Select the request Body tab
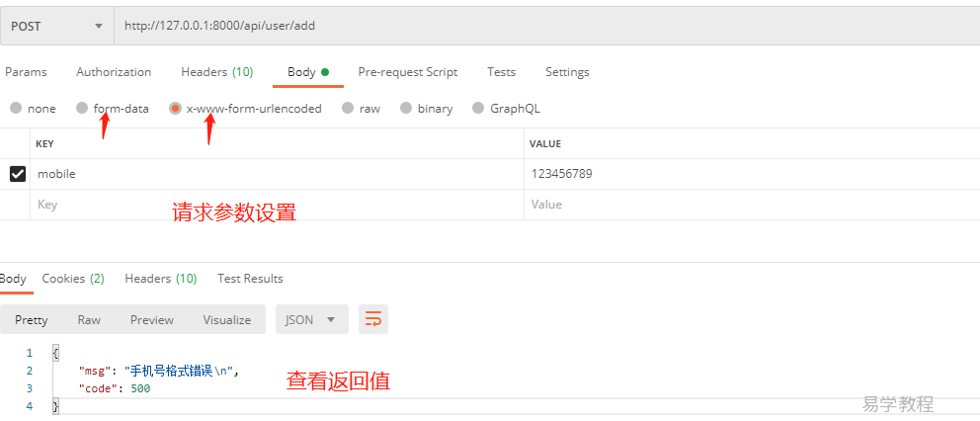Image resolution: width=980 pixels, height=421 pixels. coord(308,72)
